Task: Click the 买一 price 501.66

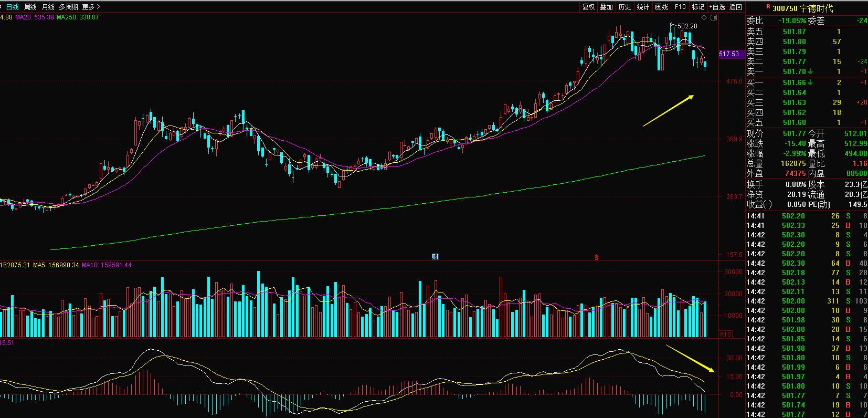Action: [794, 82]
